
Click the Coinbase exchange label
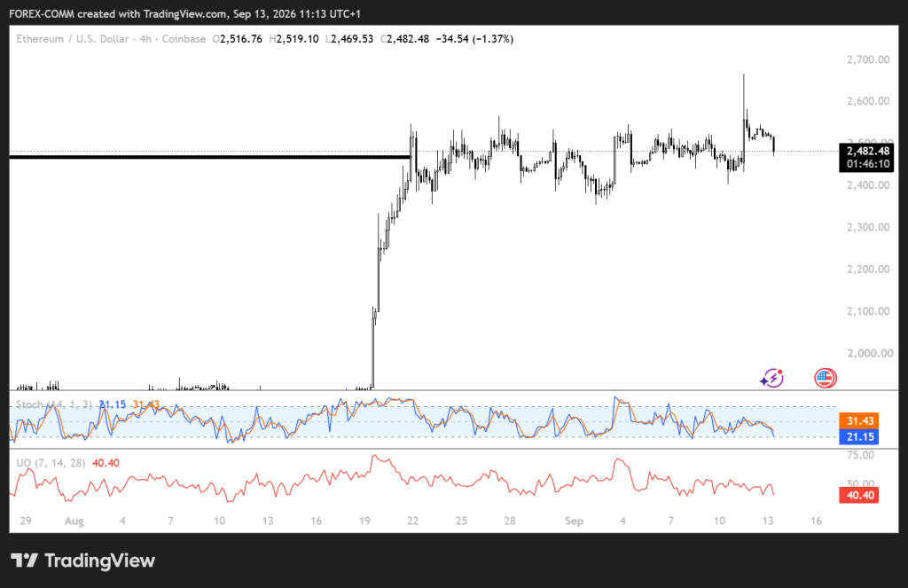184,39
